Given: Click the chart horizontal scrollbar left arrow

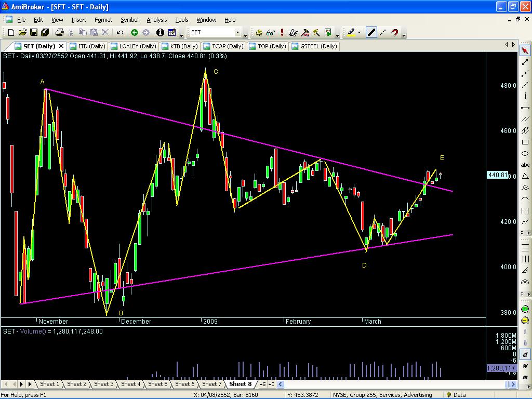Looking at the screenshot, I should pos(280,384).
